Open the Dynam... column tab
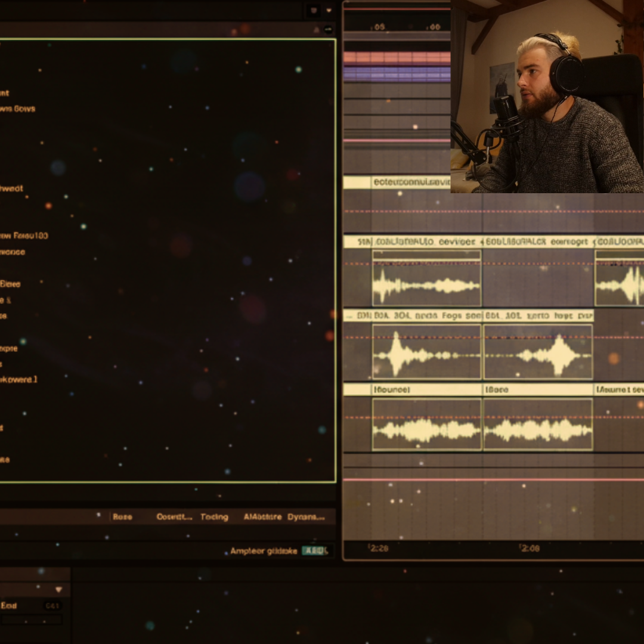Image resolution: width=644 pixels, height=644 pixels. (306, 517)
